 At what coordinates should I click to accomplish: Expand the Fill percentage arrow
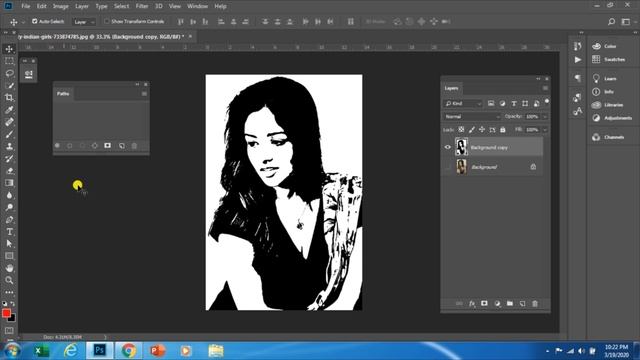[x=544, y=130]
